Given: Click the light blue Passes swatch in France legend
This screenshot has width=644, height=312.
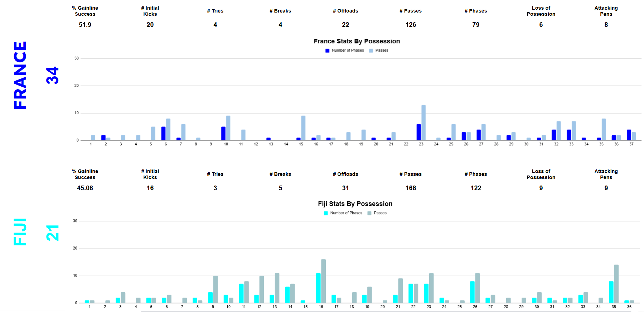Looking at the screenshot, I should 371,51.
